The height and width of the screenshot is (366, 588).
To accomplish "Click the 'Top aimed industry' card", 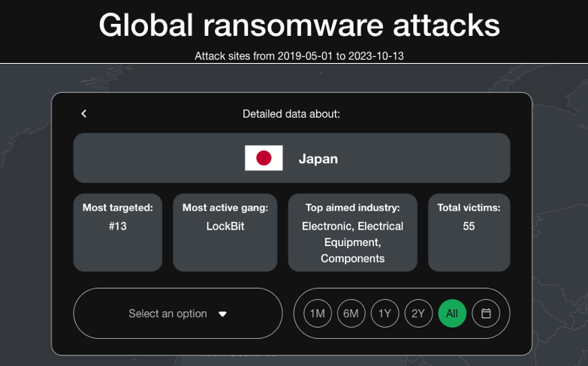I will click(352, 232).
